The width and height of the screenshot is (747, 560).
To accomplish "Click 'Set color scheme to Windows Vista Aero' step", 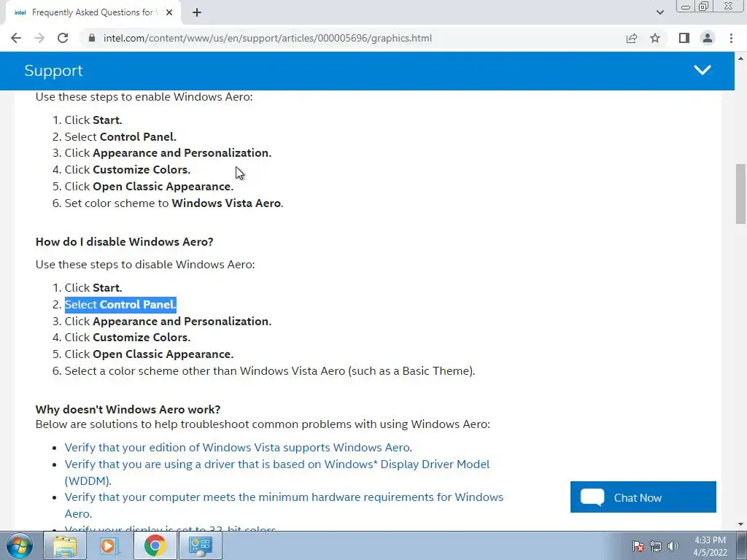I will point(174,203).
